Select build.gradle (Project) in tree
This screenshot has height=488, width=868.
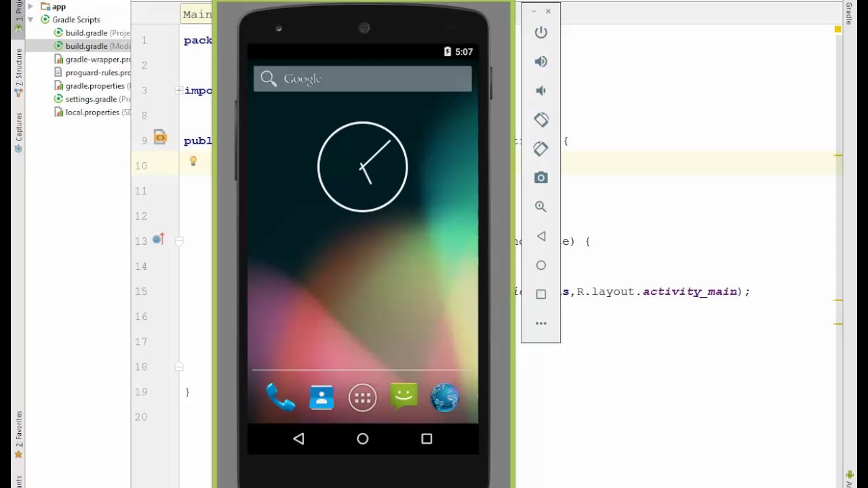click(92, 33)
